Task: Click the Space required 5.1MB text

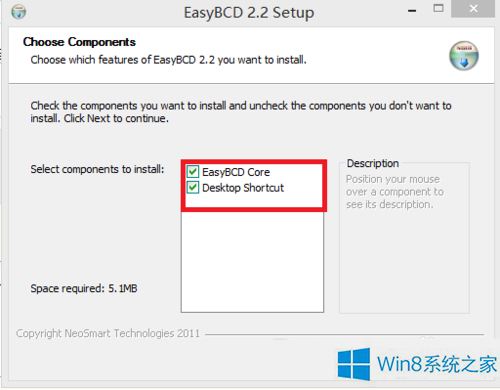Action: [x=84, y=288]
